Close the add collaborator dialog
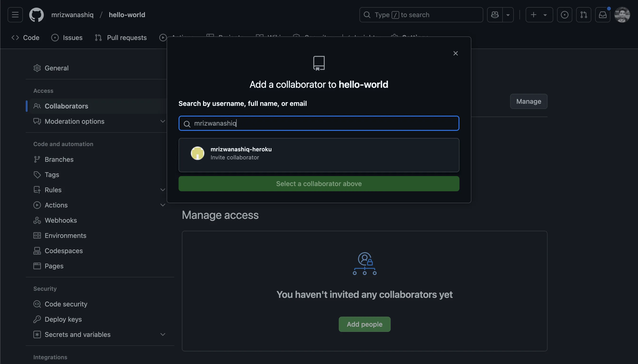Screen dimensions: 638x364 pos(455,53)
